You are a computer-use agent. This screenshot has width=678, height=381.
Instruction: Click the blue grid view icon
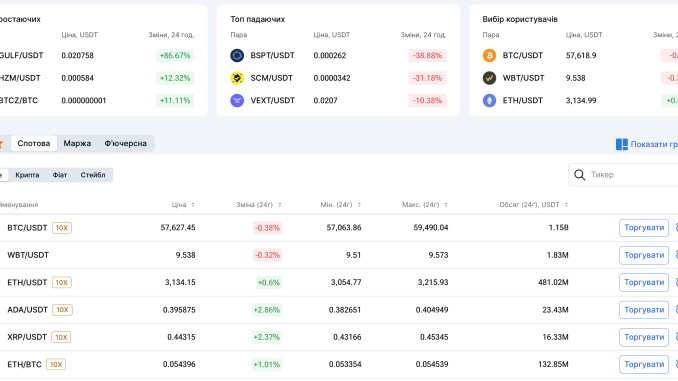621,144
